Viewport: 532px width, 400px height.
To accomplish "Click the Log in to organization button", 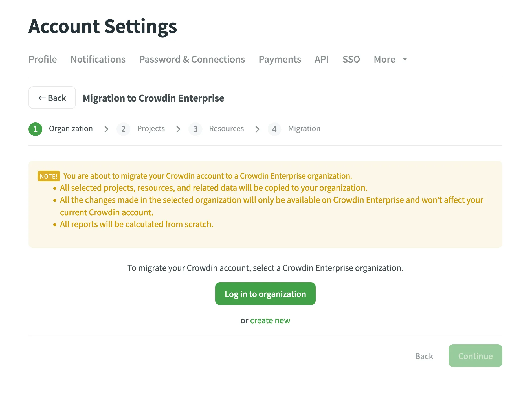I will click(265, 293).
